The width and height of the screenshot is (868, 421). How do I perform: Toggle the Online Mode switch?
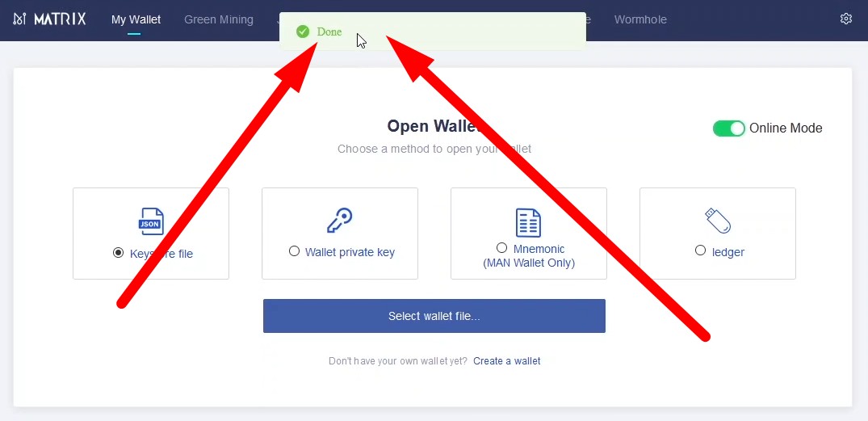point(729,128)
